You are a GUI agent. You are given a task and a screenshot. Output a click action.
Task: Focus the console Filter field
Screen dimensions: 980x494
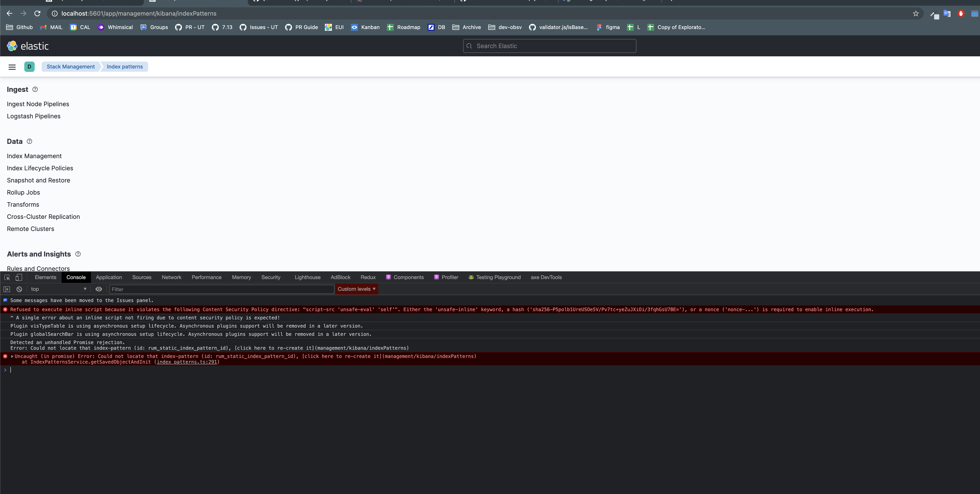click(x=222, y=289)
